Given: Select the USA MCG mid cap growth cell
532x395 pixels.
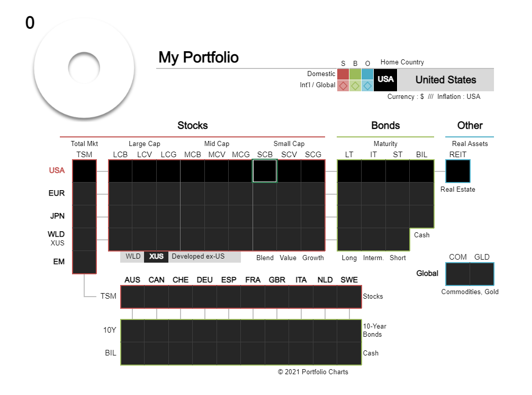Looking at the screenshot, I should (240, 171).
